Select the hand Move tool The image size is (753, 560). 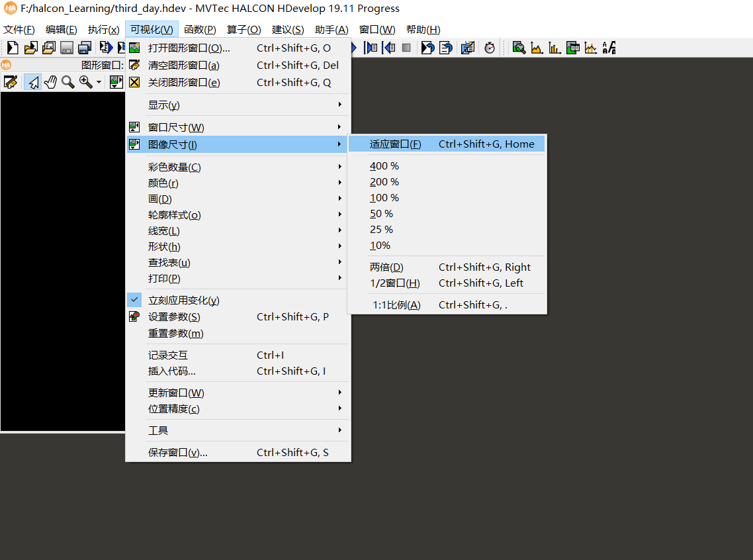(50, 82)
